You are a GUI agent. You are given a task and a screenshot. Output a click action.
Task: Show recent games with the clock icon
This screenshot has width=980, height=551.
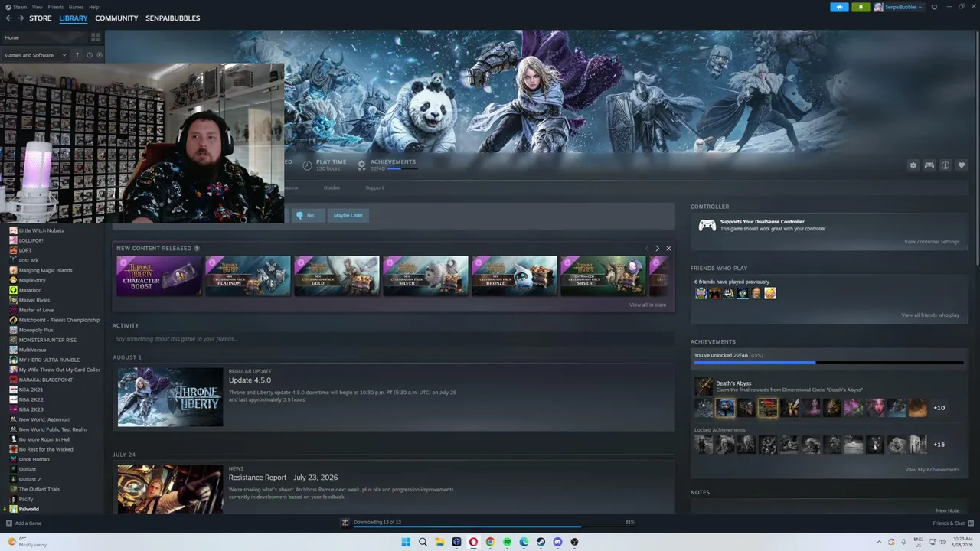click(90, 55)
